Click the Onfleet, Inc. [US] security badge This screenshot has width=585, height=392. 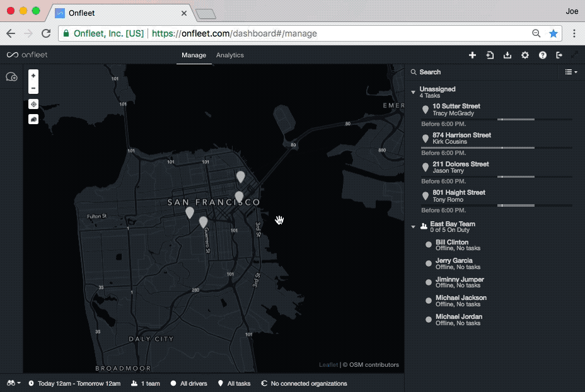pyautogui.click(x=104, y=33)
